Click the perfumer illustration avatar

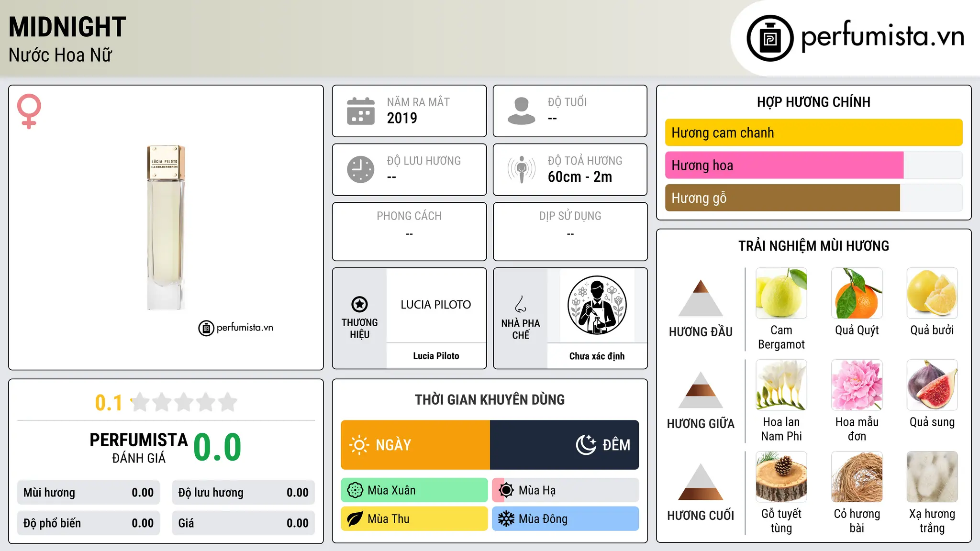[597, 305]
